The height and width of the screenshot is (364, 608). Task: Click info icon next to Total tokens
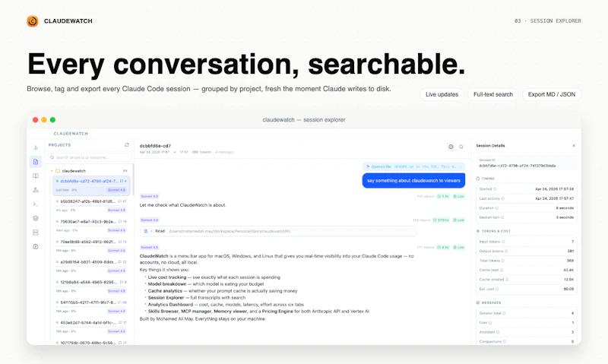tap(503, 261)
